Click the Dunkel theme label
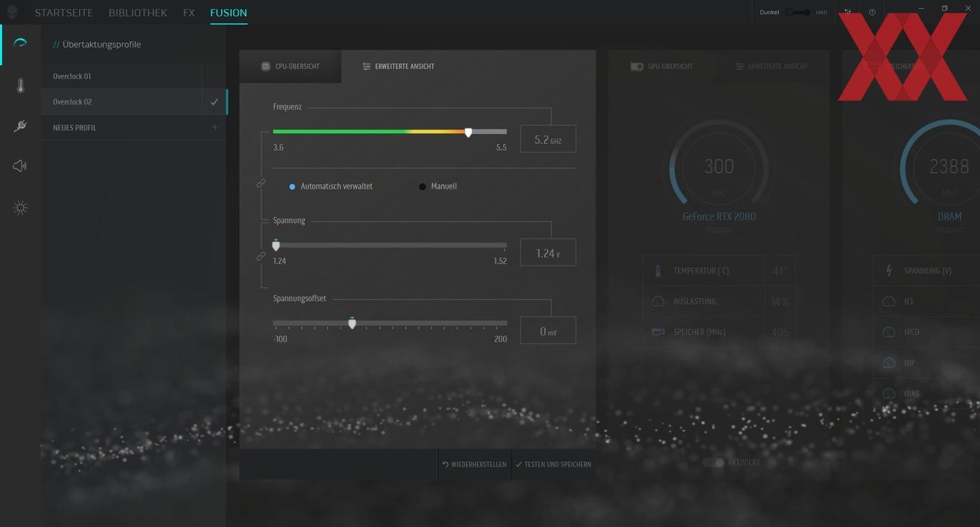 [x=770, y=12]
